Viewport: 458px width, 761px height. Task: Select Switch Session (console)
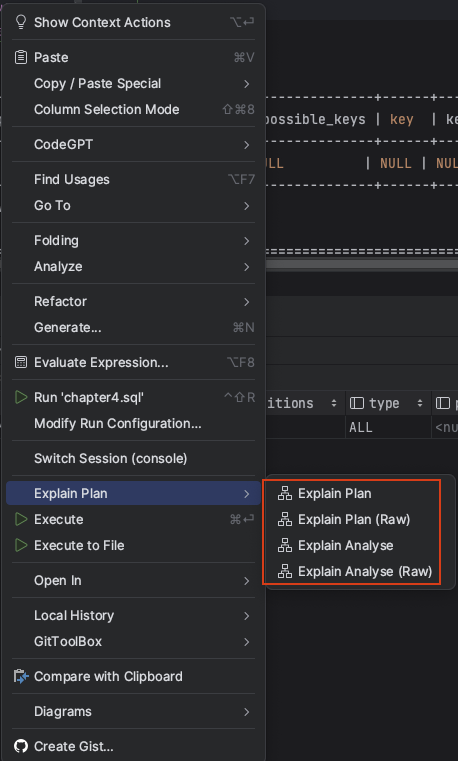tap(133, 459)
